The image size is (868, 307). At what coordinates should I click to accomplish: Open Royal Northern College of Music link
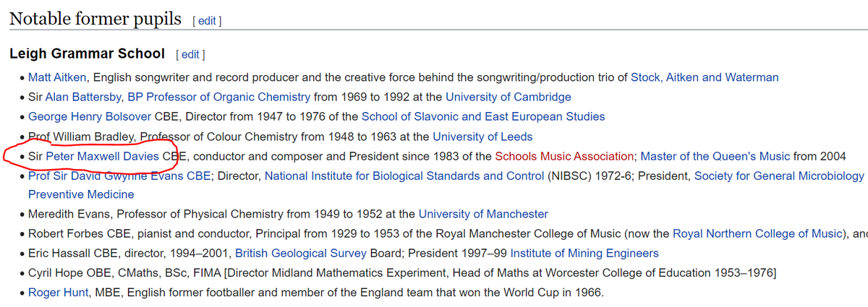(758, 233)
